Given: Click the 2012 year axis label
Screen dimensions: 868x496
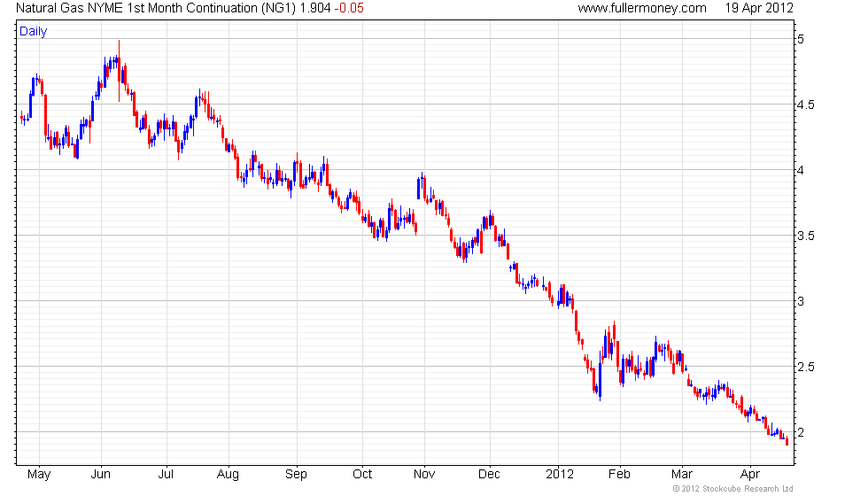Looking at the screenshot, I should tap(560, 475).
